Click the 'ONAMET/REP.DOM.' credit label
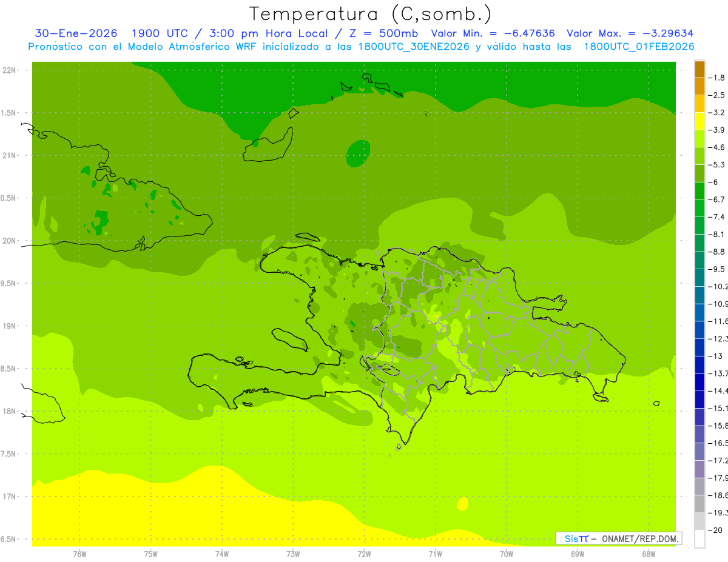The height and width of the screenshot is (562, 728). click(x=641, y=538)
